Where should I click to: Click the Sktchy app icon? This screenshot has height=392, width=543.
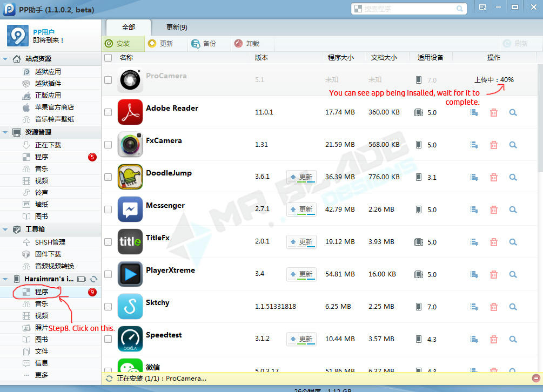coord(130,307)
